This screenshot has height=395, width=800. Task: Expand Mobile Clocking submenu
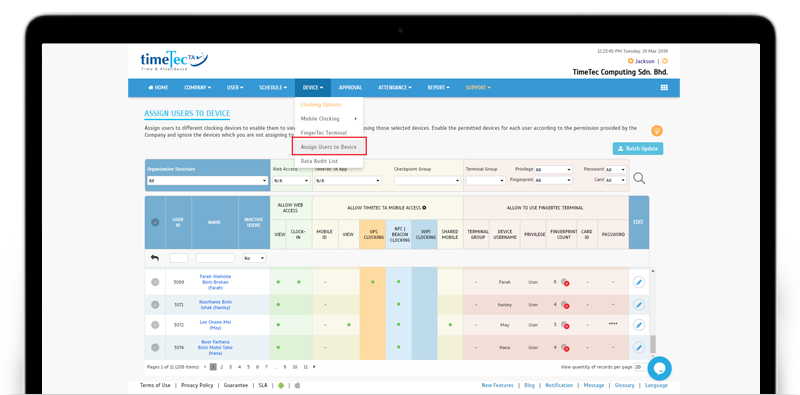[x=329, y=119]
